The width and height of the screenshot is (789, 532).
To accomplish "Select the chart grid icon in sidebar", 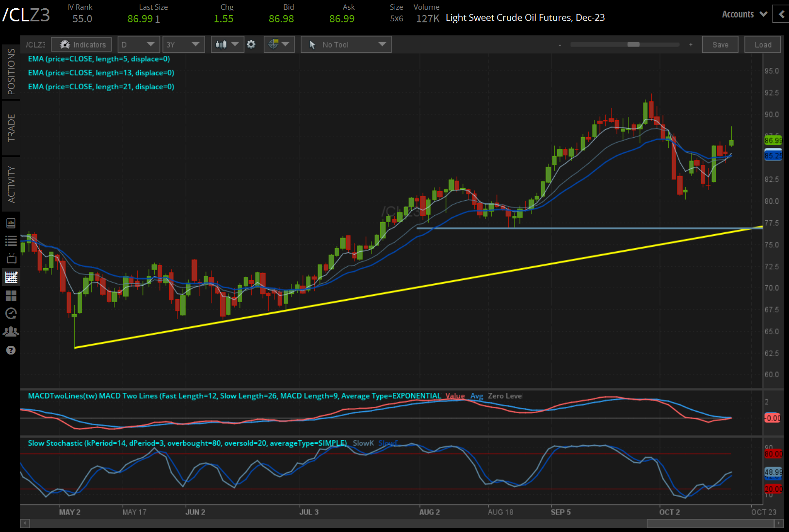I will coord(11,277).
